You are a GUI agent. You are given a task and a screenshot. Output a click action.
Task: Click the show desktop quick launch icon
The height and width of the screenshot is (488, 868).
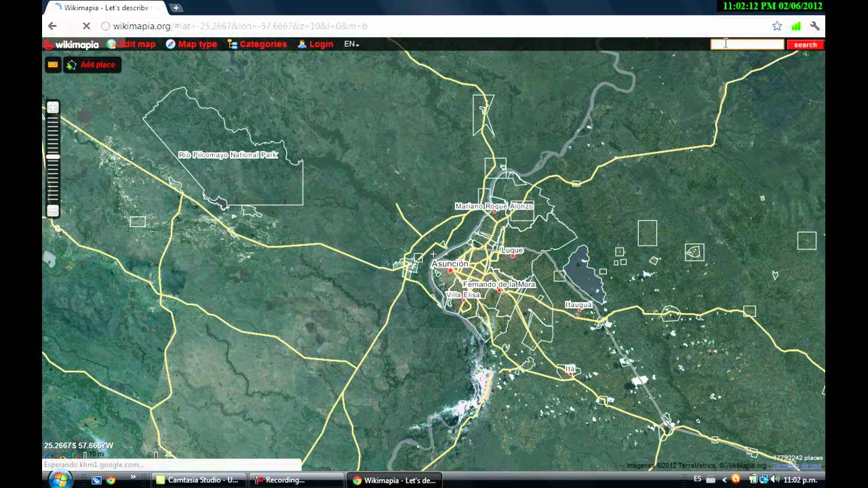coord(97,480)
